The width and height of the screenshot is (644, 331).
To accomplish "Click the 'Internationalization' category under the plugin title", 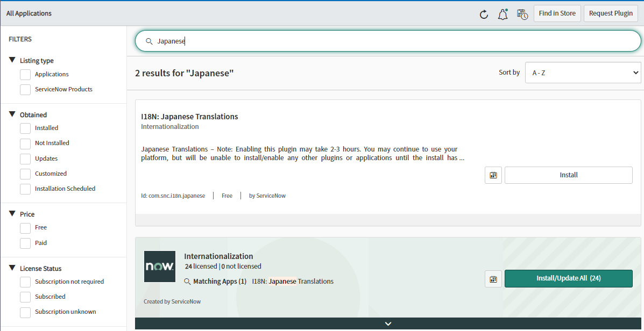I will (x=169, y=127).
